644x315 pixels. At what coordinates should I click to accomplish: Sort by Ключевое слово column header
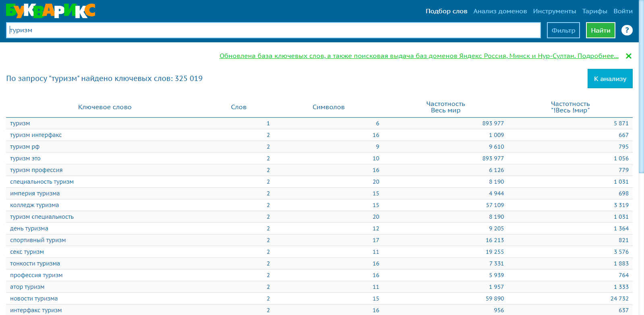click(x=105, y=107)
